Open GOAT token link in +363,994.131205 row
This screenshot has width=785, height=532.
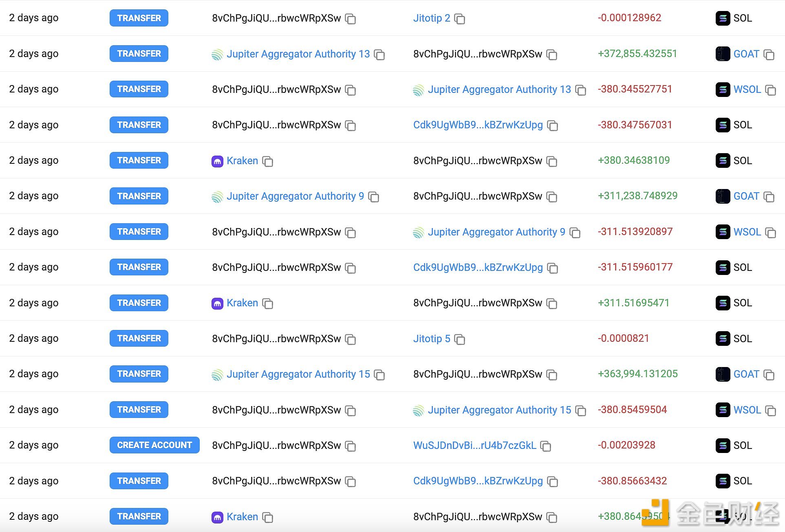coord(746,374)
